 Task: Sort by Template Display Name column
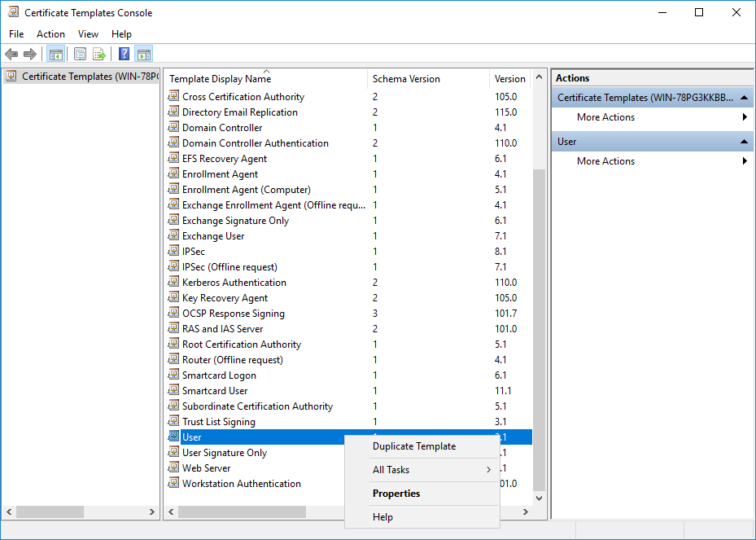[265, 79]
